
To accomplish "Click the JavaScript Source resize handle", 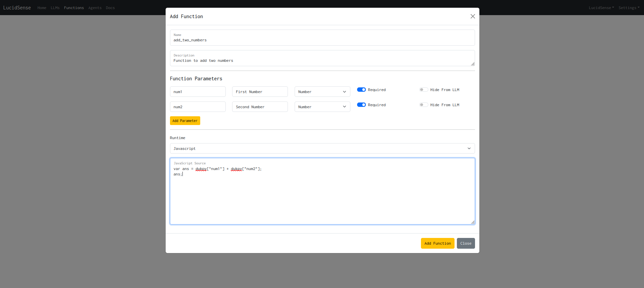I will click(472, 222).
